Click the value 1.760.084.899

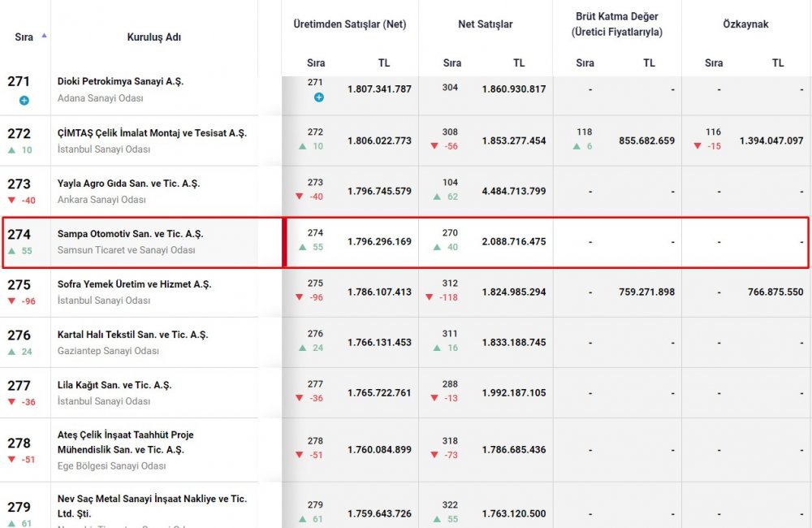tap(379, 449)
